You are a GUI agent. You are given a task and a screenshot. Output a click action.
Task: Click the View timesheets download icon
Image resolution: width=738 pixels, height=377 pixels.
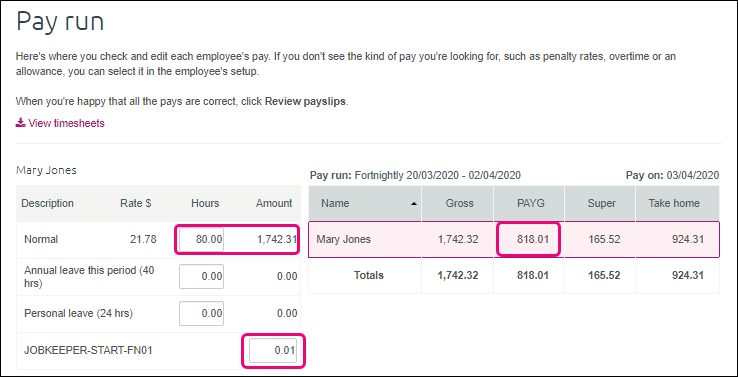coord(20,123)
